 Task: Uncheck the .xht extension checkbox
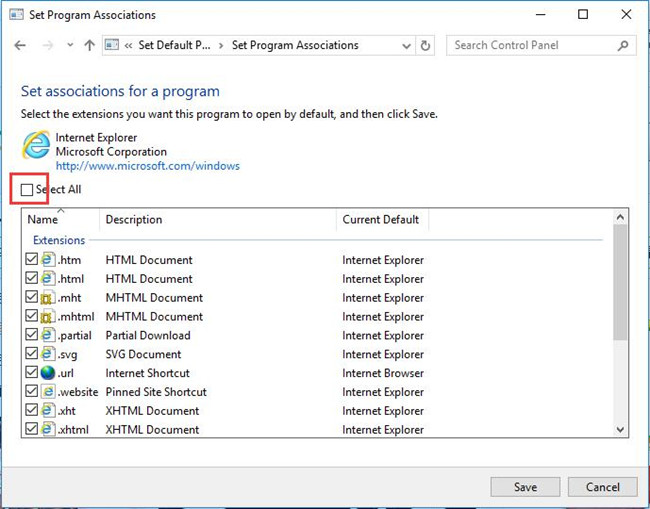[x=32, y=410]
